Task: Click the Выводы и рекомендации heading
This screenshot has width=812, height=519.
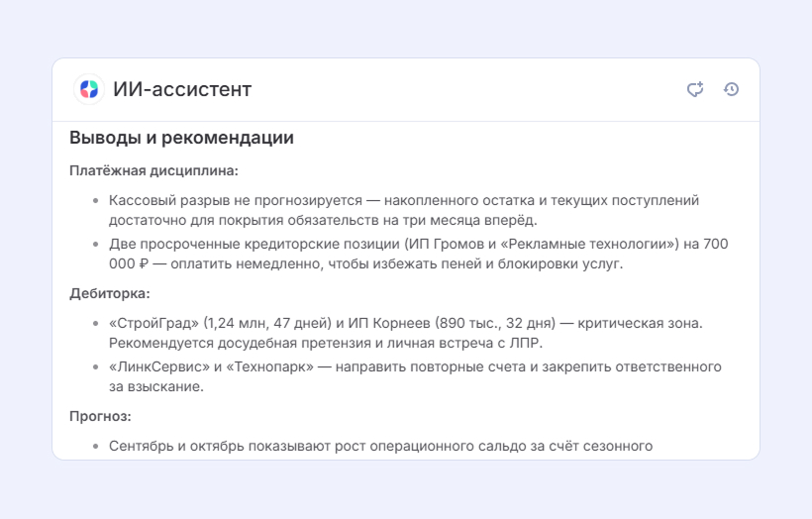Action: [x=182, y=138]
